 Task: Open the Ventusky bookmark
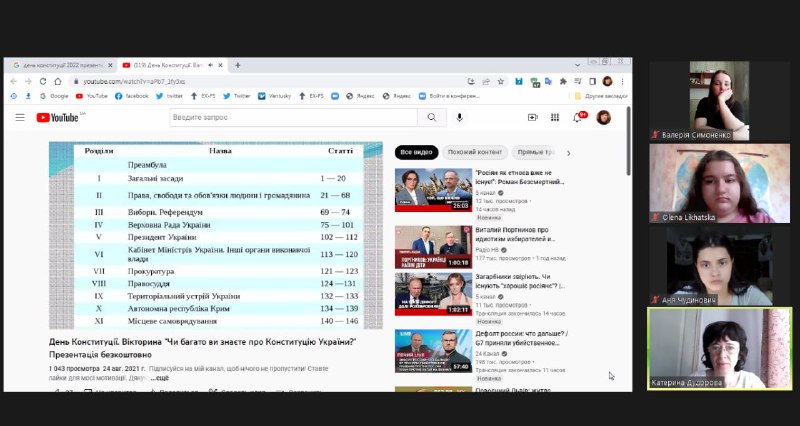274,96
